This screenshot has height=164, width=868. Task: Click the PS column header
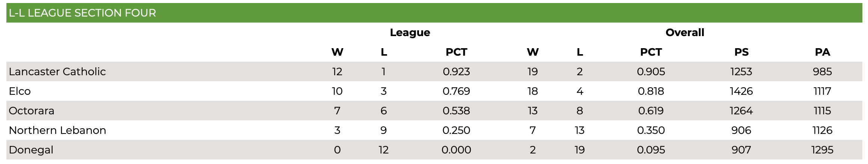(741, 52)
